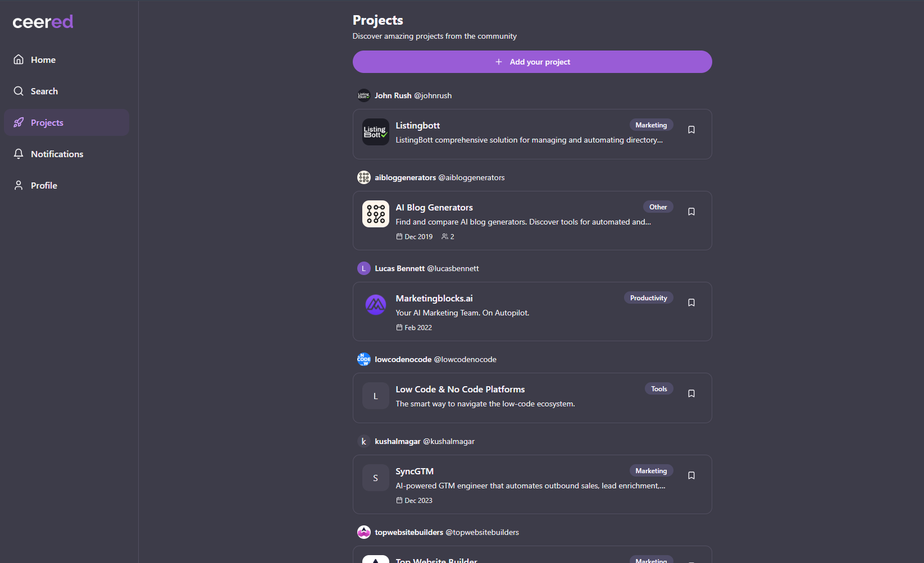Image resolution: width=924 pixels, height=563 pixels.
Task: Save AI Blog Generators with the bookmark icon
Action: point(691,211)
